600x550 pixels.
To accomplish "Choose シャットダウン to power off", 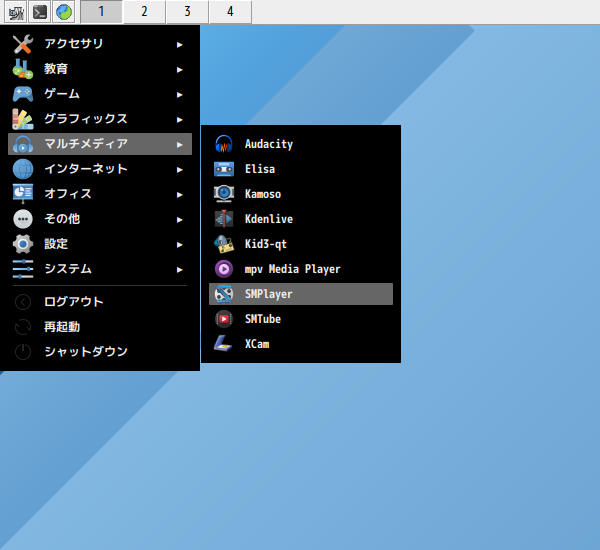I will pos(100,352).
